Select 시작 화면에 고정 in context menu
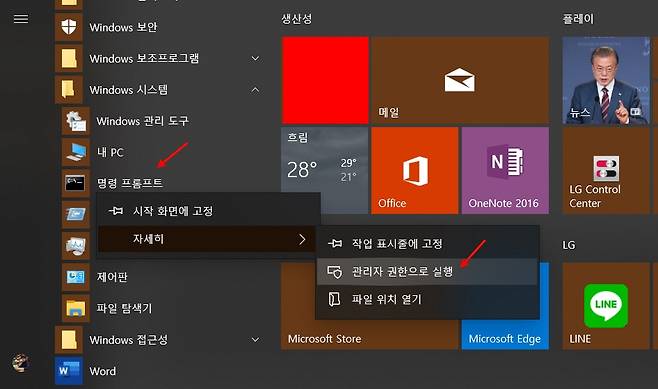658x389 pixels. click(x=208, y=211)
